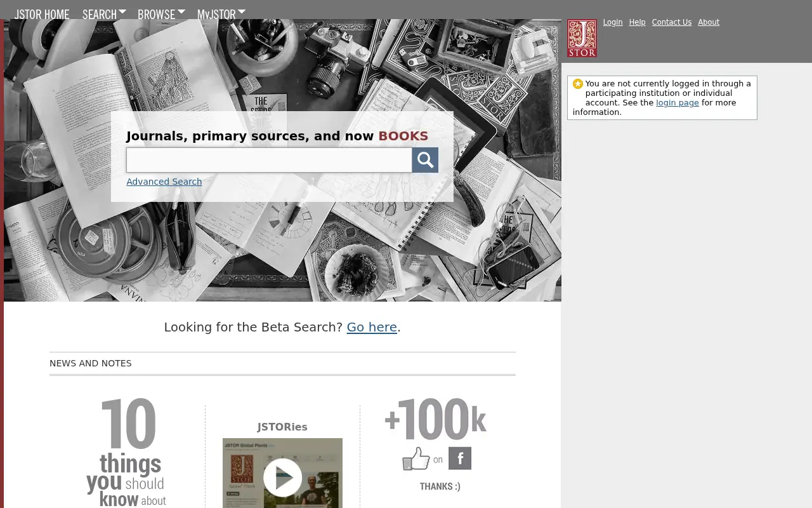Focus the main search input field
Screen dimensions: 812x508
[269, 160]
